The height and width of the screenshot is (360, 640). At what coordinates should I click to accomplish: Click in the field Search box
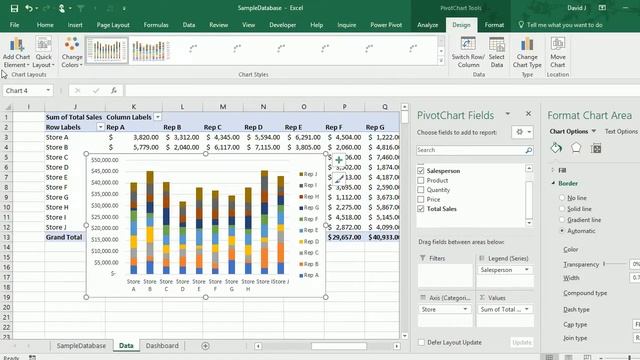click(x=470, y=150)
